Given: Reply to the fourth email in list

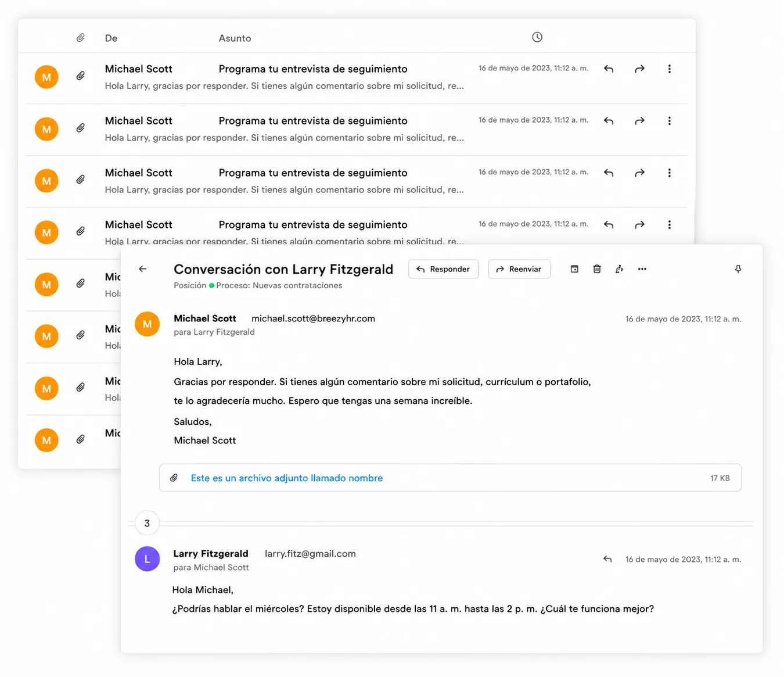Looking at the screenshot, I should [609, 225].
